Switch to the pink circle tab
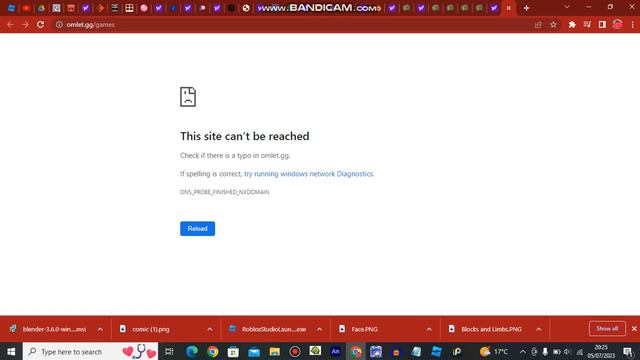This screenshot has height=360, width=640. pos(144,8)
